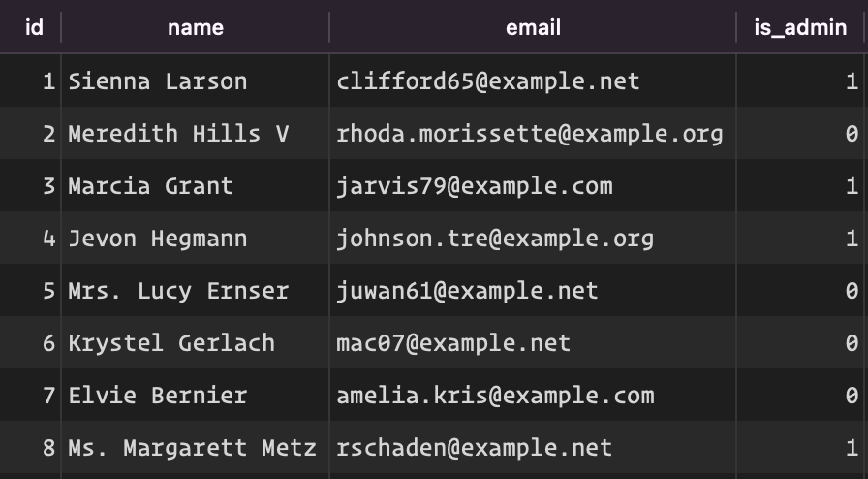Click the Krystel Gerlach name cell

point(195,342)
